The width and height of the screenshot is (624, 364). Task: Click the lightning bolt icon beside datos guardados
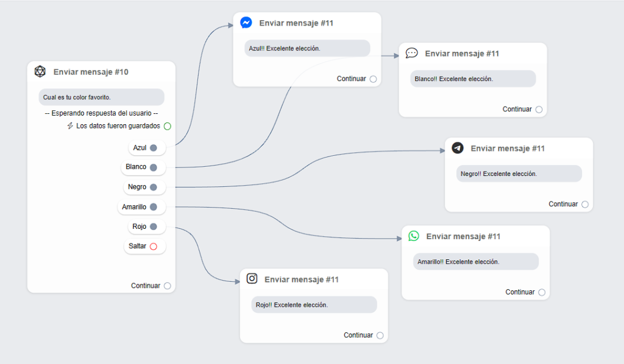(x=70, y=126)
